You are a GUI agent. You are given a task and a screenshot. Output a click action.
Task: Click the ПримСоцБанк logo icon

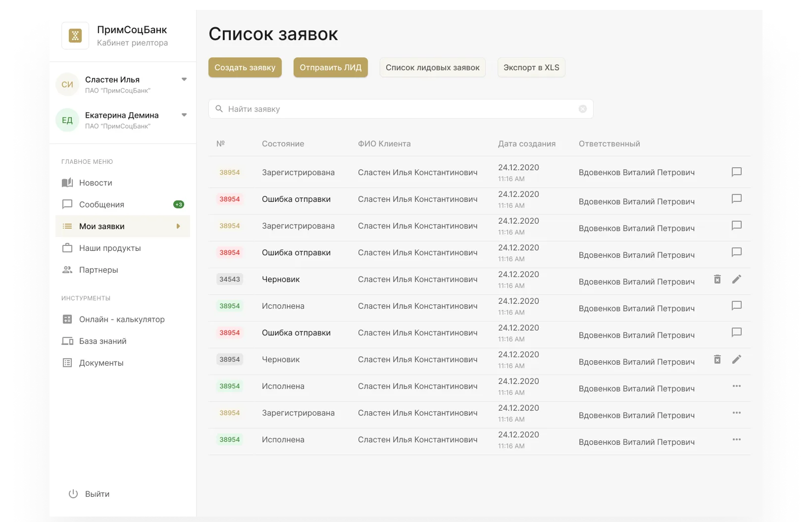coord(75,36)
